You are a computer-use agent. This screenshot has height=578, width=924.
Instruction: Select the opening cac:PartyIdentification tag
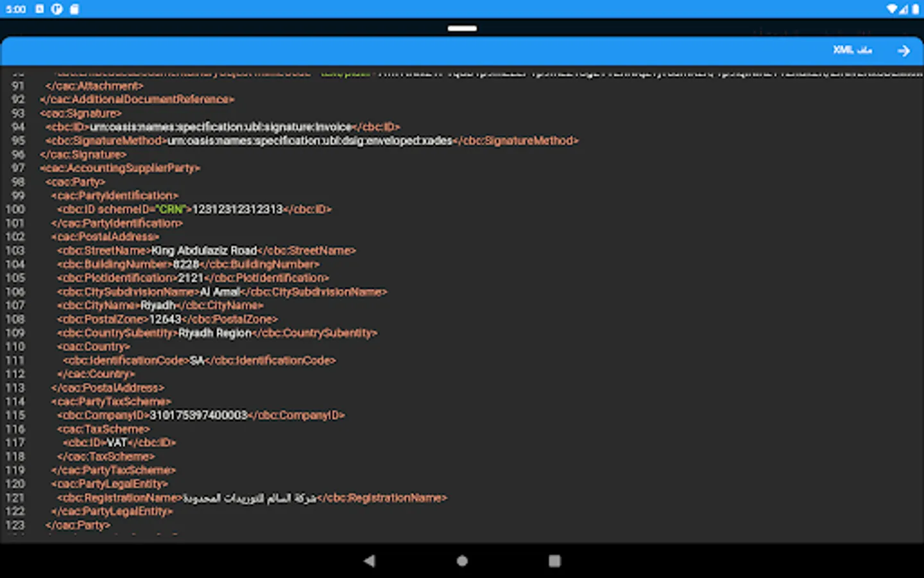coord(115,196)
